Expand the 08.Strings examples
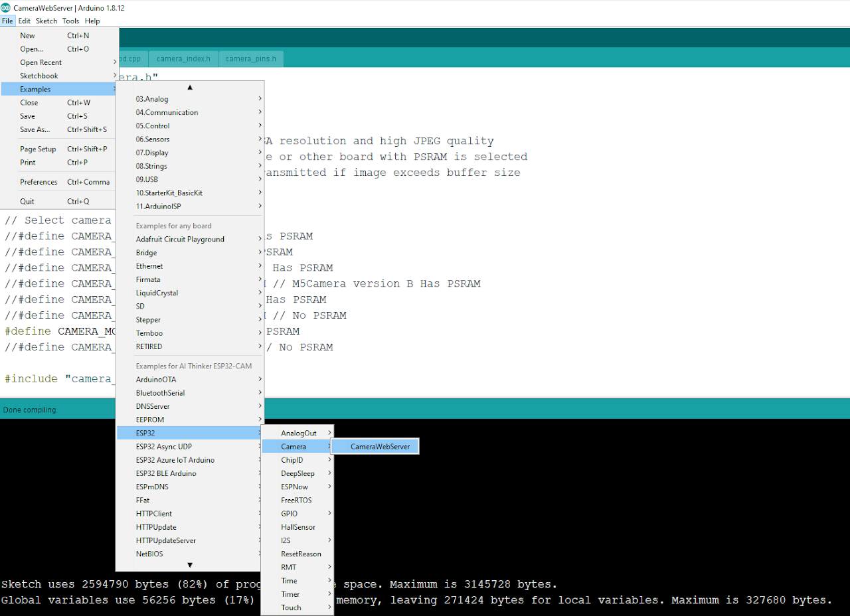This screenshot has width=850, height=616. point(190,166)
